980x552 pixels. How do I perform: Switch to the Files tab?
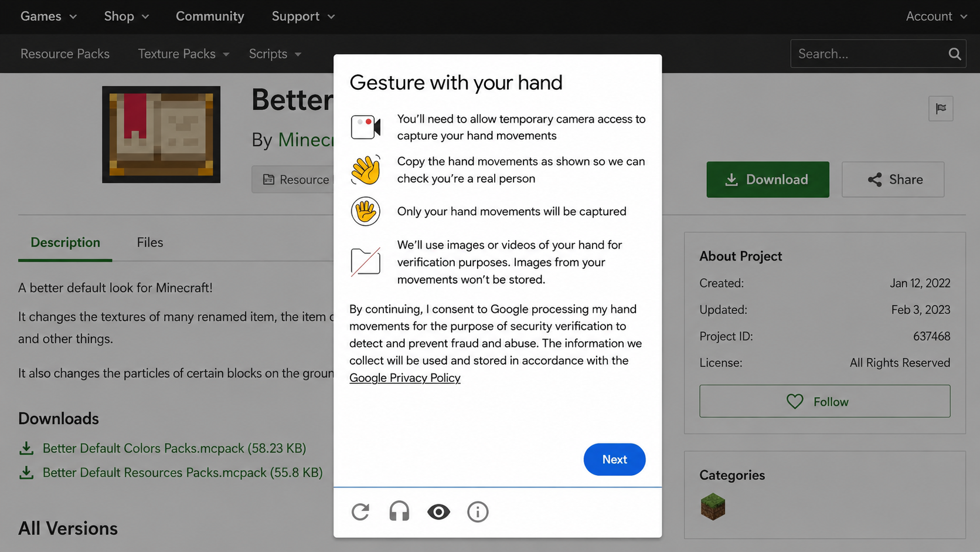(150, 242)
